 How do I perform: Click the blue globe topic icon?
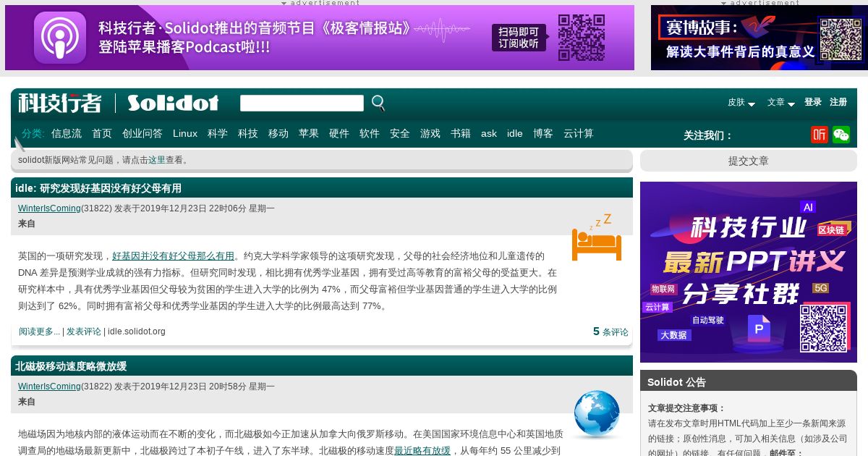point(597,415)
